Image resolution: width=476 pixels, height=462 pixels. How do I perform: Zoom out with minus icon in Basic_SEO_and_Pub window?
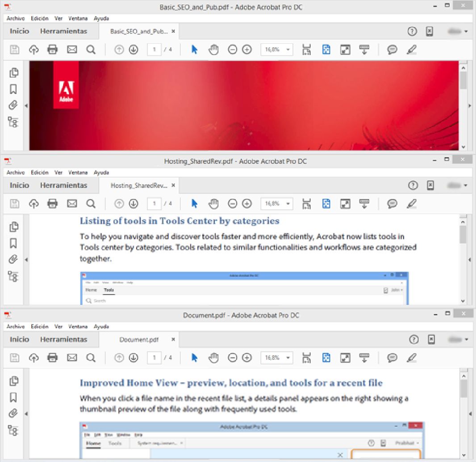[232, 50]
